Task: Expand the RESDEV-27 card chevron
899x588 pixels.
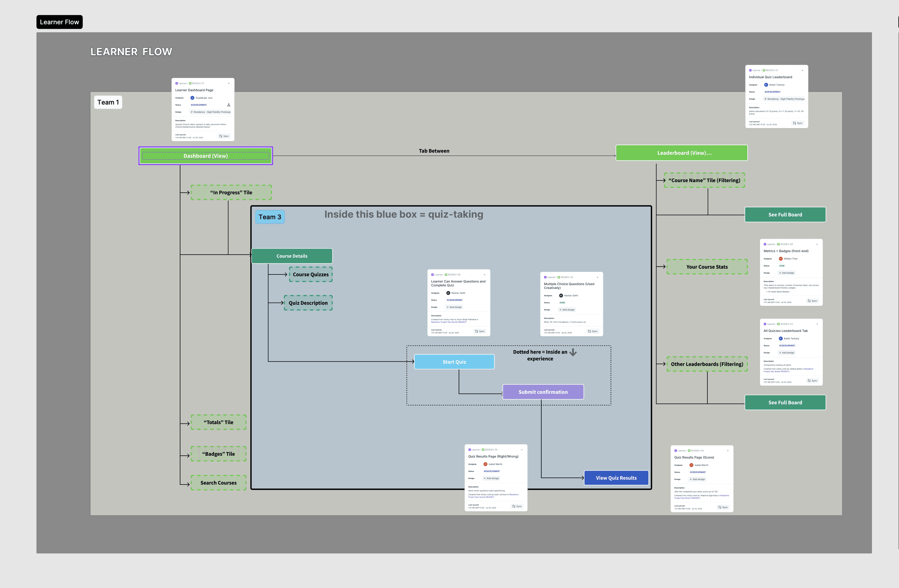Action: (228, 83)
